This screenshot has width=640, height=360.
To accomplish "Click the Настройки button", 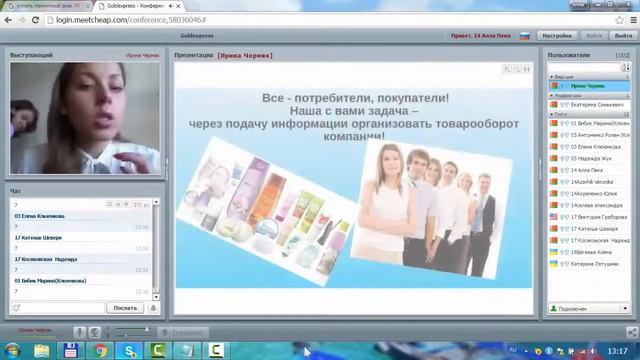I will [557, 36].
